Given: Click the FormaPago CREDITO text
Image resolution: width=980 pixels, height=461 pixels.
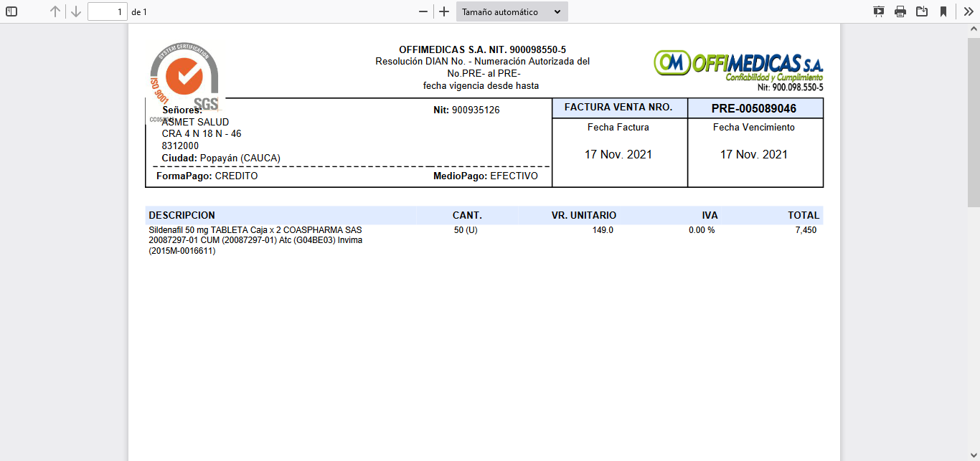Looking at the screenshot, I should click(x=207, y=176).
